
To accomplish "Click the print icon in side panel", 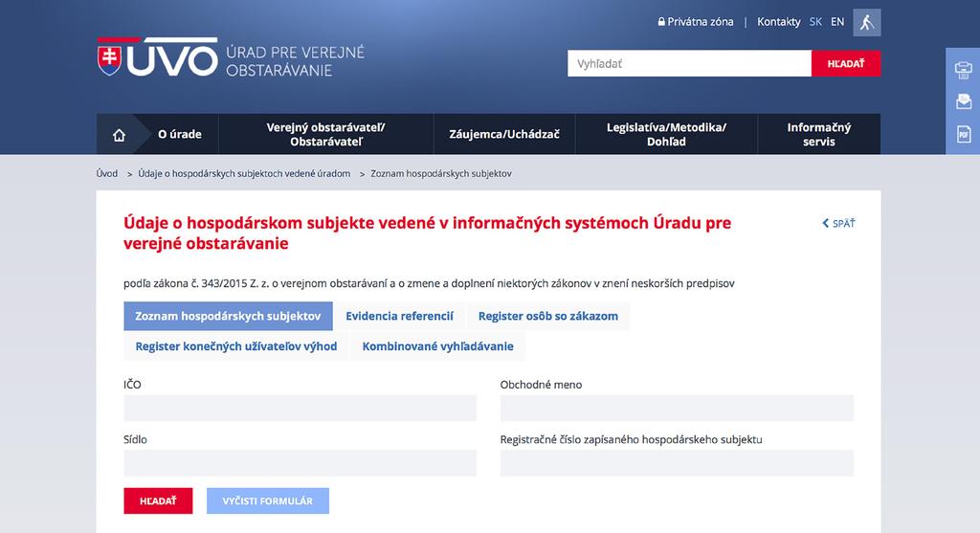I will (x=963, y=70).
